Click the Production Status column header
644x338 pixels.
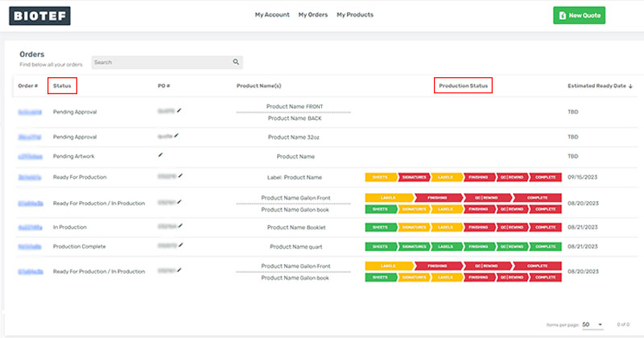coord(463,85)
